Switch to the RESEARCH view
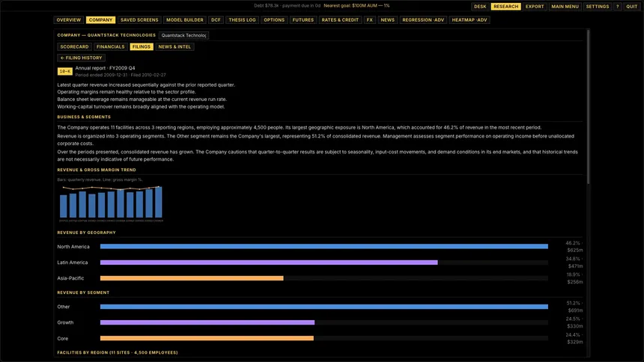 coord(505,7)
